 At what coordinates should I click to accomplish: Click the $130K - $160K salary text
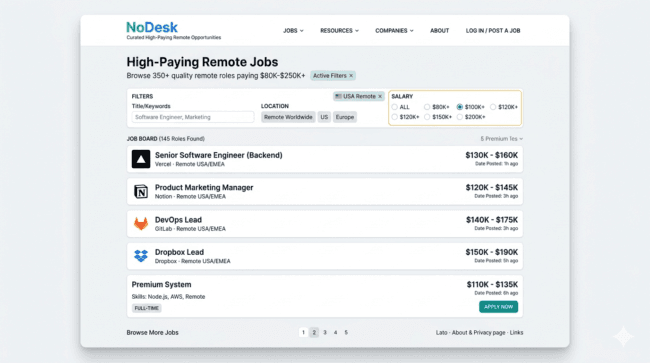click(x=492, y=155)
